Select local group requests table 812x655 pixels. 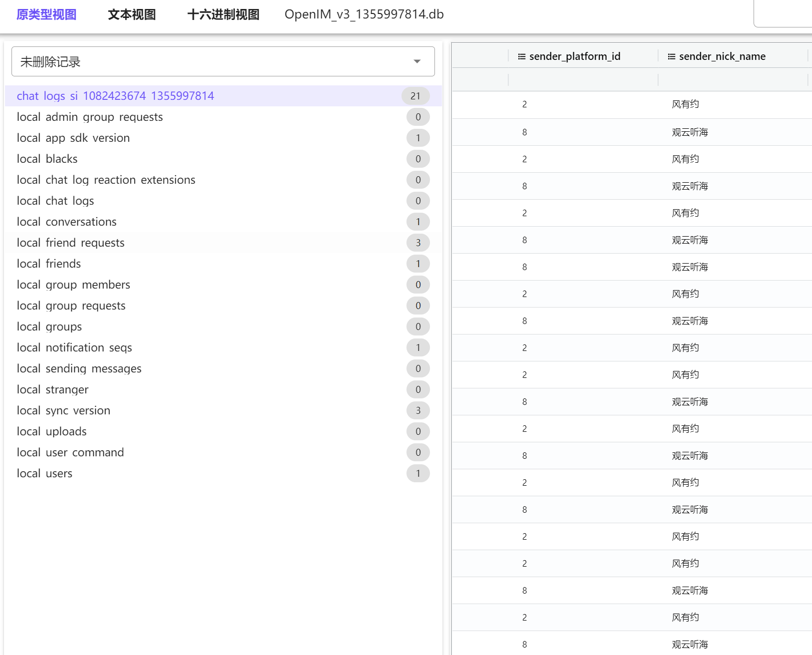(223, 306)
